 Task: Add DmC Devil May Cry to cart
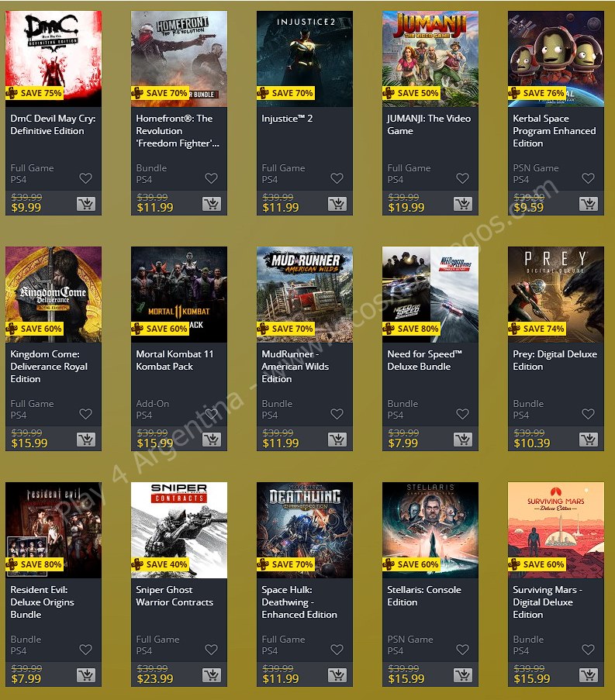86,204
